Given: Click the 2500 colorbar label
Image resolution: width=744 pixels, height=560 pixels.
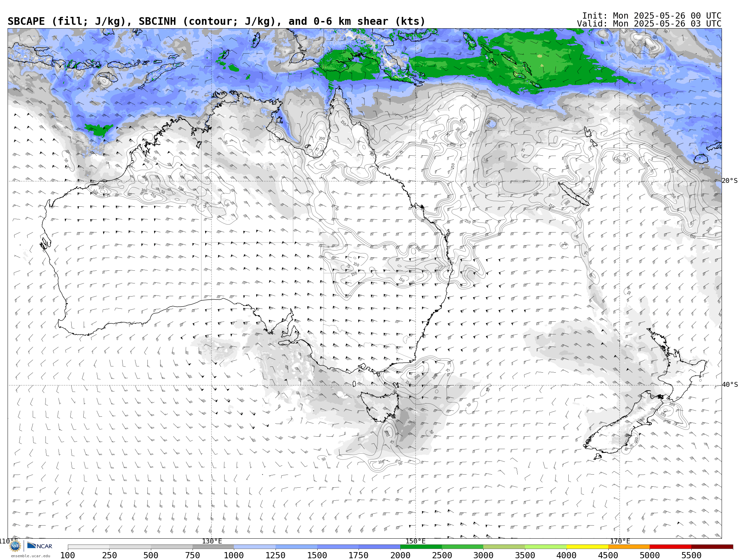Looking at the screenshot, I should (442, 555).
